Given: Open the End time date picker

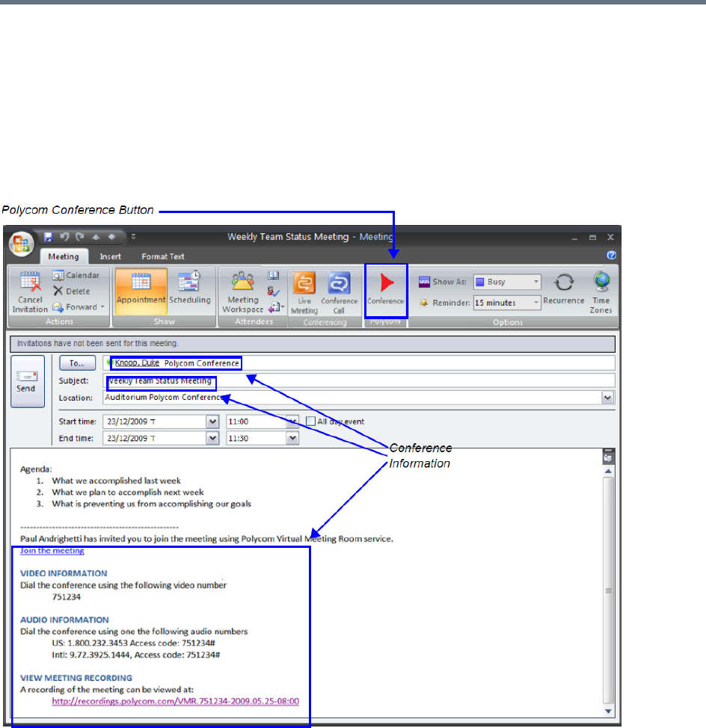Looking at the screenshot, I should [212, 438].
